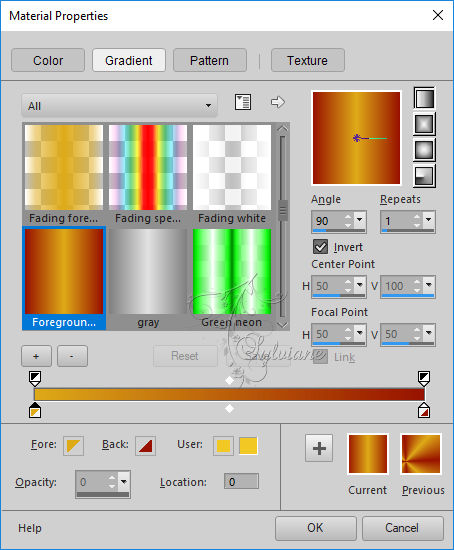Screen dimensions: 454x550
Task: Open the gradient view options list icon
Action: (x=242, y=102)
